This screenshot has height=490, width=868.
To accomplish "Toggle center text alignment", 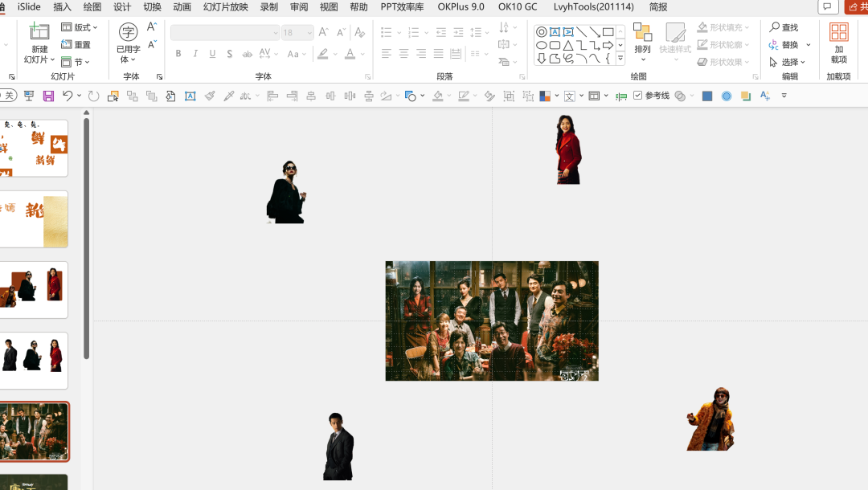I will [404, 54].
